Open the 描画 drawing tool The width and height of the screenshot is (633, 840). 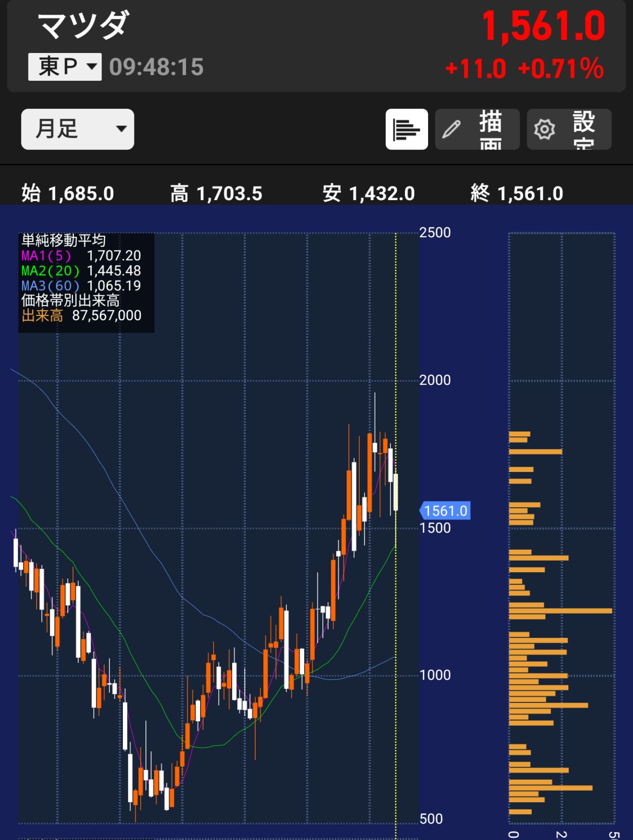point(477,129)
